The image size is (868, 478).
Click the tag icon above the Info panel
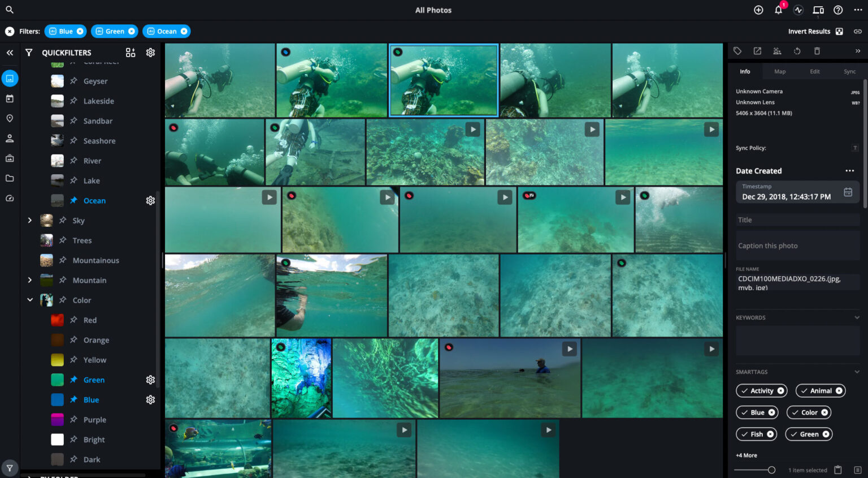[737, 51]
